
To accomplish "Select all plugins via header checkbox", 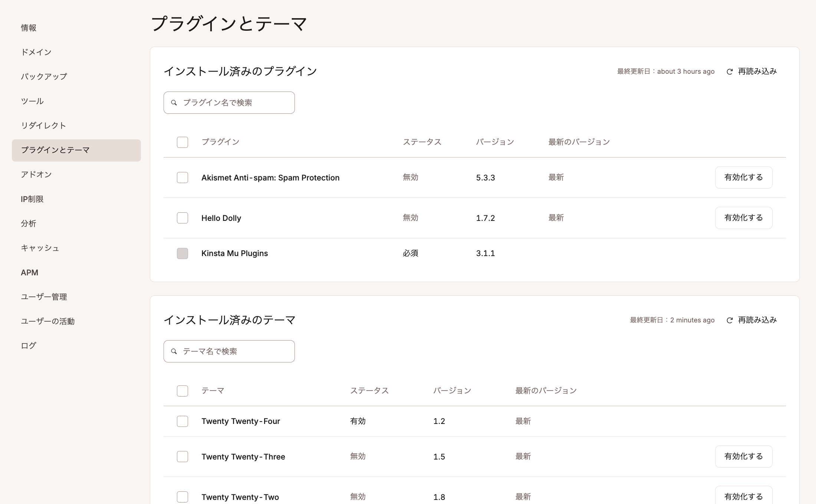I will (x=182, y=142).
